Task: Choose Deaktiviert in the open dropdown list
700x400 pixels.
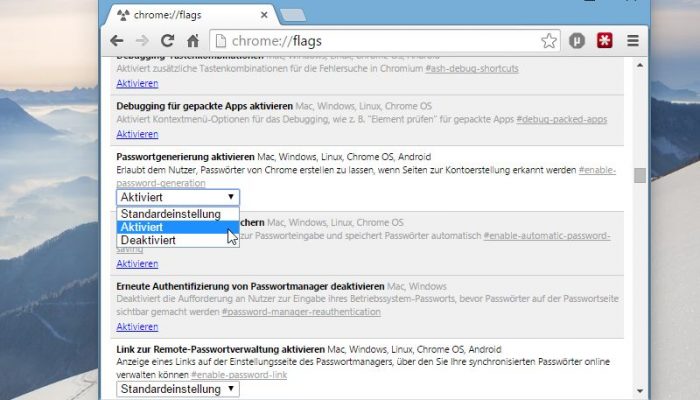Action: pyautogui.click(x=178, y=240)
